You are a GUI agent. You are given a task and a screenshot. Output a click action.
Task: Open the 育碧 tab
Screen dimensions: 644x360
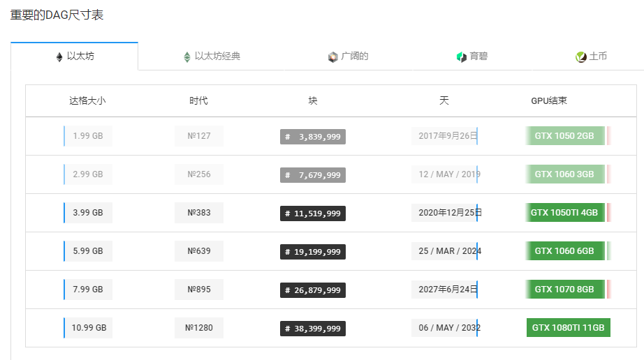tap(472, 57)
